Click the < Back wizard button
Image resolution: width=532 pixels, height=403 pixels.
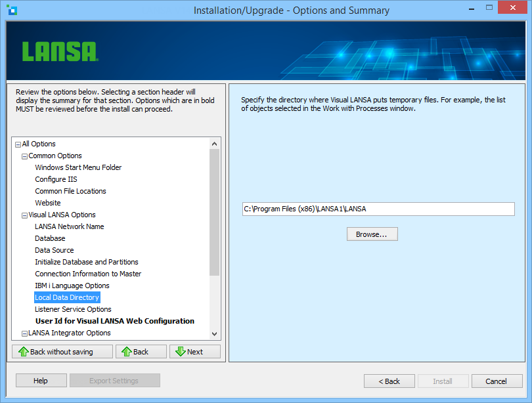[389, 381]
